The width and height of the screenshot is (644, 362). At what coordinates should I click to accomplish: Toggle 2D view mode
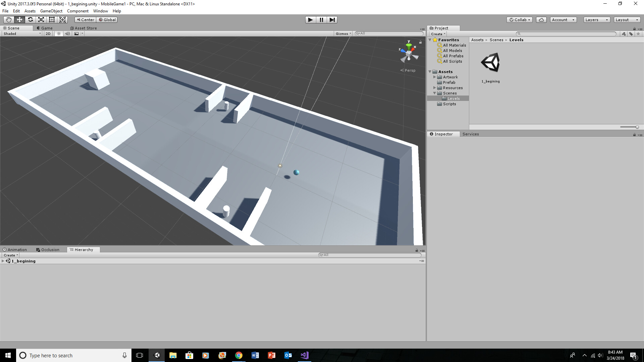coord(48,34)
